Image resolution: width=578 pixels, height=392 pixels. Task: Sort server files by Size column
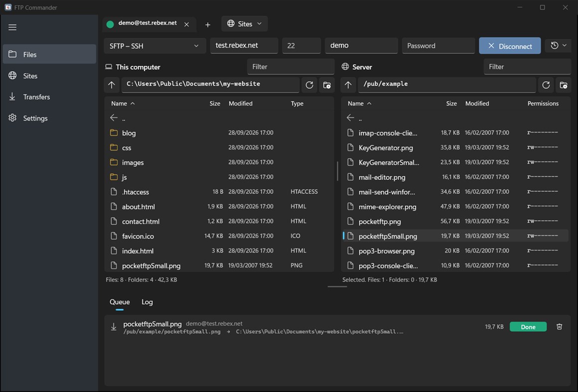(451, 104)
